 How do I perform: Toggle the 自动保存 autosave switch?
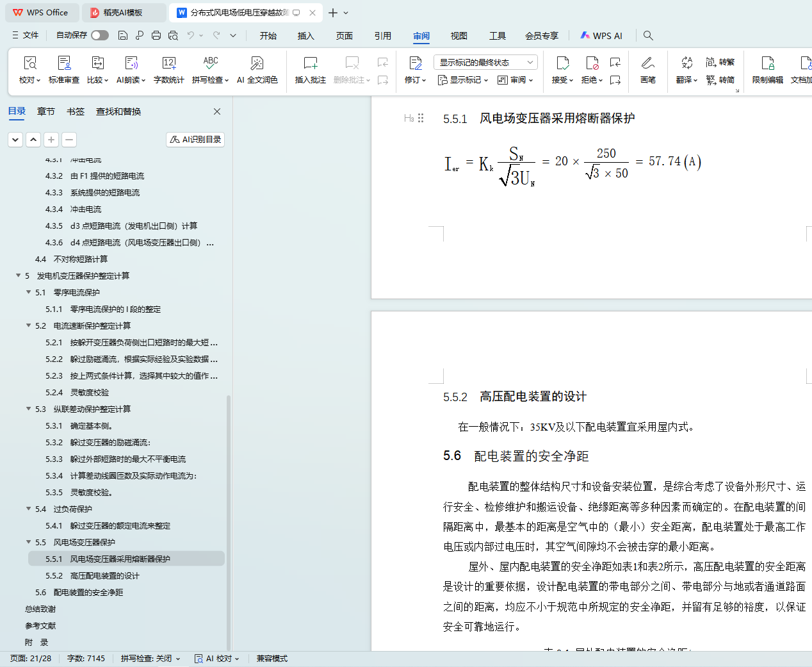tap(99, 35)
